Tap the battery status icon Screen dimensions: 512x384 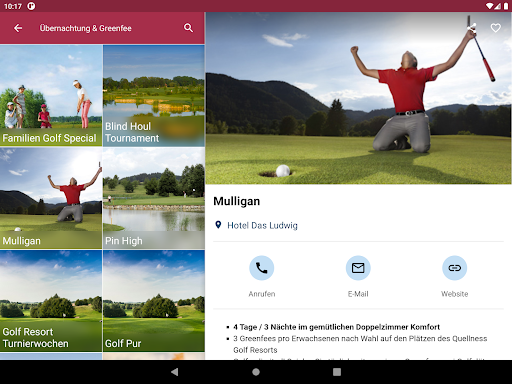[x=506, y=6]
